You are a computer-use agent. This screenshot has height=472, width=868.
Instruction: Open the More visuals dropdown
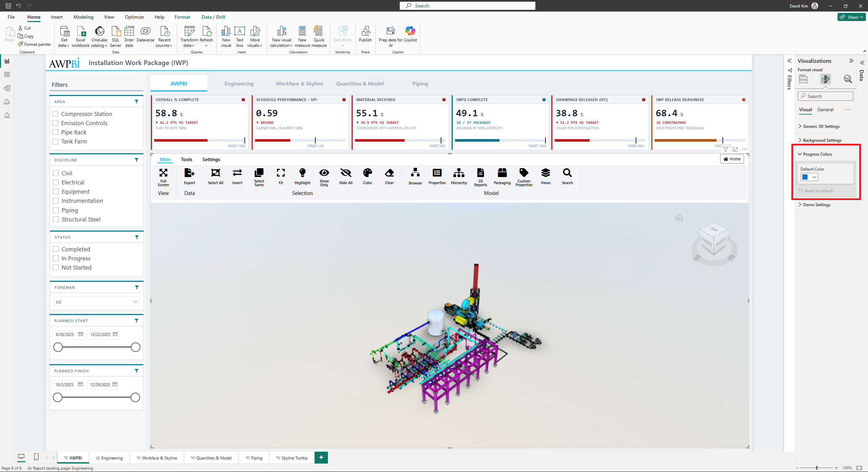tap(255, 37)
